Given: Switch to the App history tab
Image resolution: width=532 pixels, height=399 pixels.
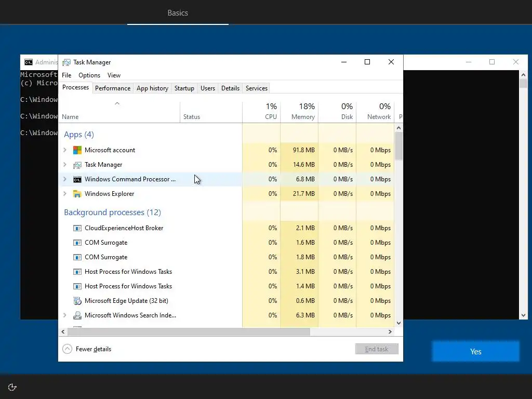Looking at the screenshot, I should tap(152, 88).
